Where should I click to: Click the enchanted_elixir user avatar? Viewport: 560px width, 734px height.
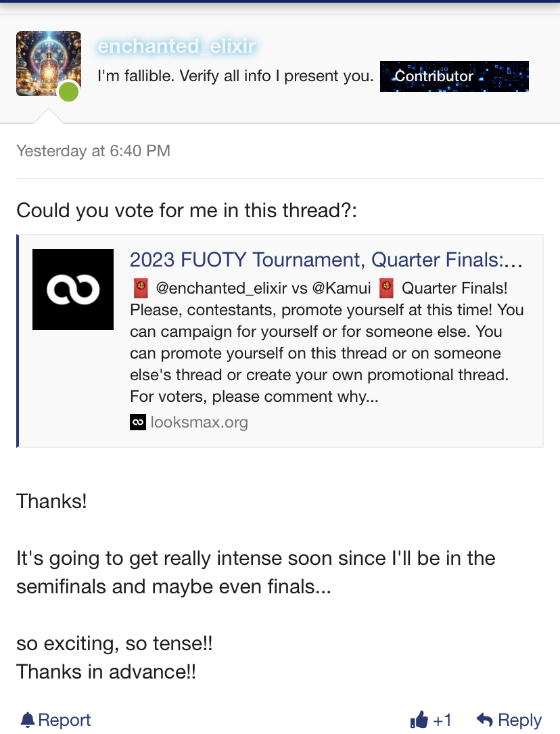point(48,63)
